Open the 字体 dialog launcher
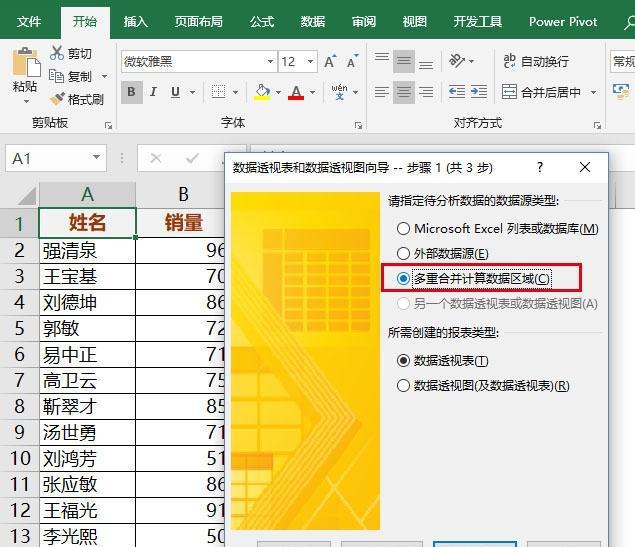Image resolution: width=635 pixels, height=547 pixels. click(x=358, y=126)
